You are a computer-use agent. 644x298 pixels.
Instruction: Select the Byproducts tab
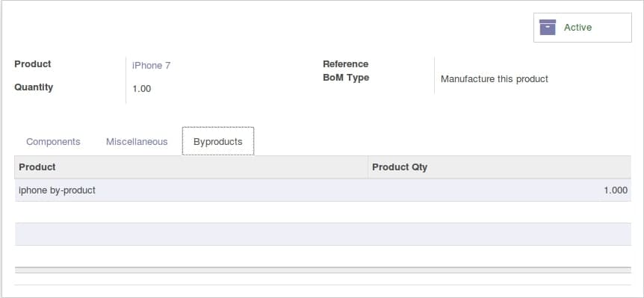218,142
